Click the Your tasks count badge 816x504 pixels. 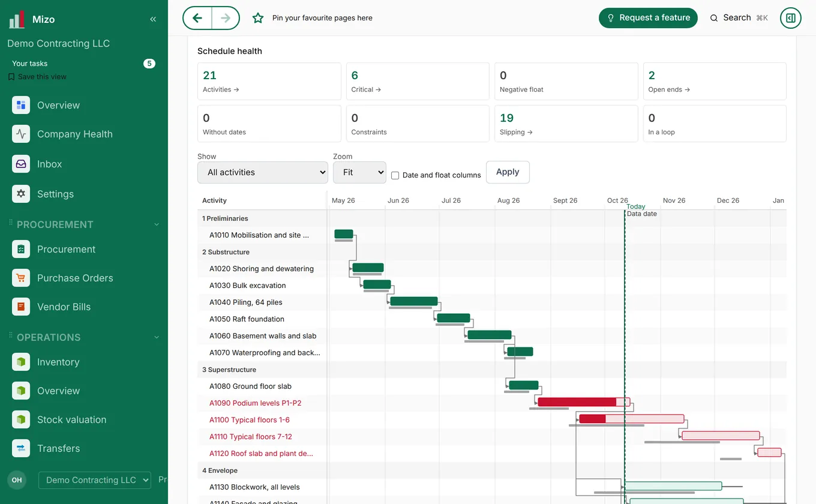pos(149,64)
